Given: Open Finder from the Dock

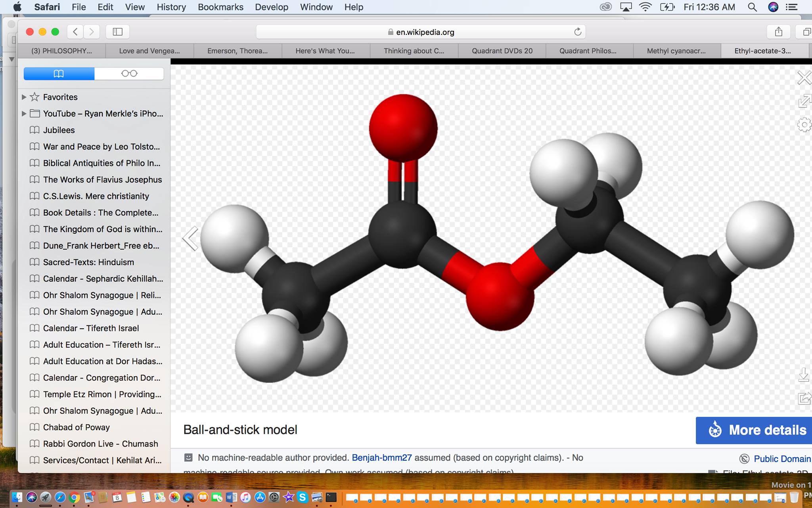Looking at the screenshot, I should tap(17, 497).
